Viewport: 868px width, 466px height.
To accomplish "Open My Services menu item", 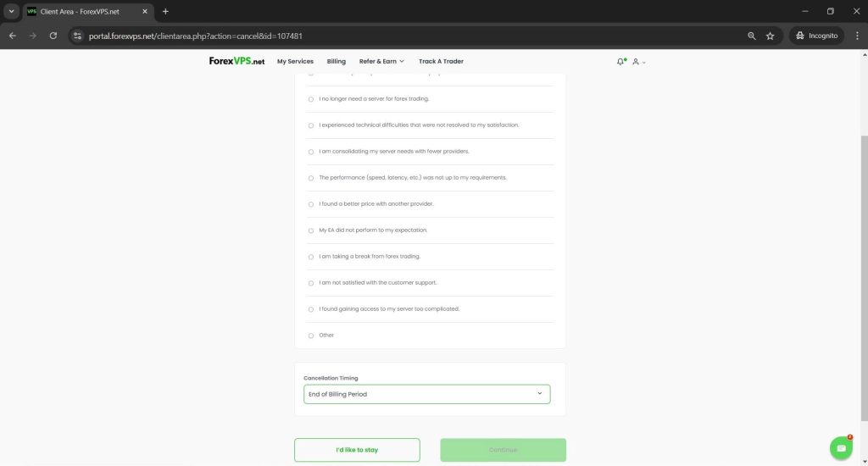I will click(295, 62).
